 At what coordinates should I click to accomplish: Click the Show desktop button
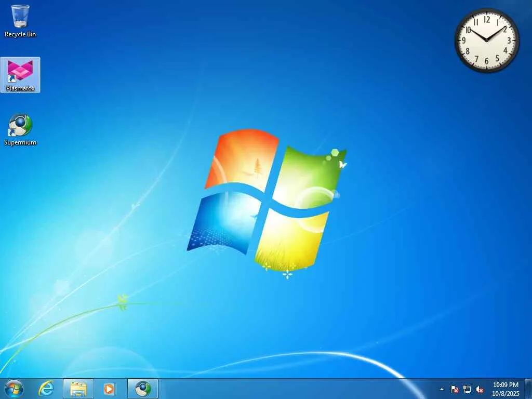pos(528,389)
